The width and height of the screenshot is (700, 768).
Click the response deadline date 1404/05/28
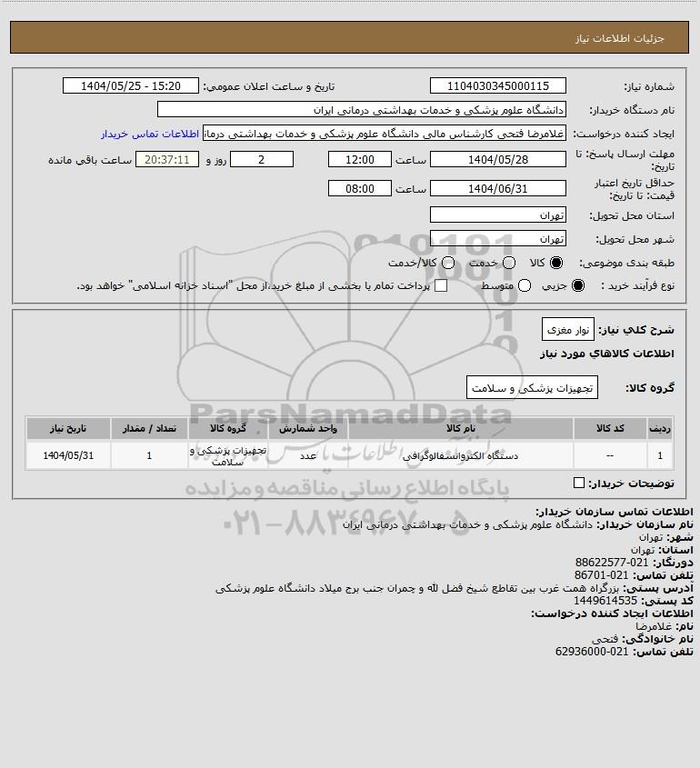click(497, 159)
